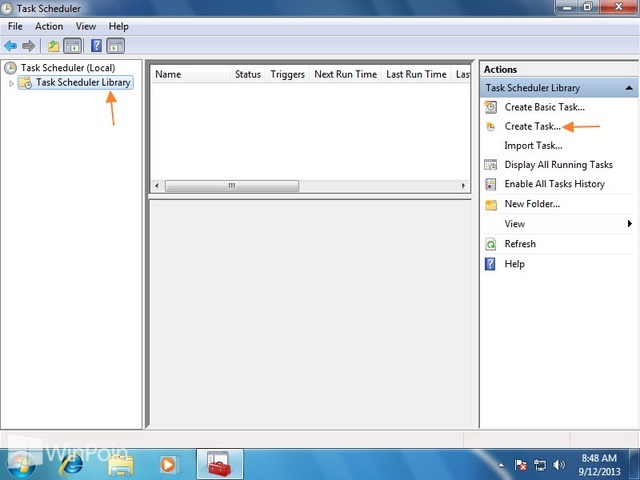Click the Enable All Tasks History icon
Viewport: 640px width, 480px height.
coord(491,184)
